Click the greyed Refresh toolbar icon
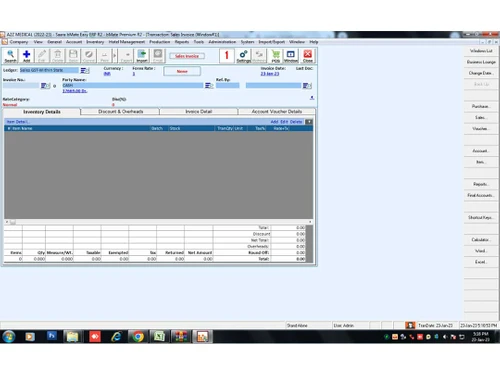Viewport: 500px width, 375px height. [259, 56]
